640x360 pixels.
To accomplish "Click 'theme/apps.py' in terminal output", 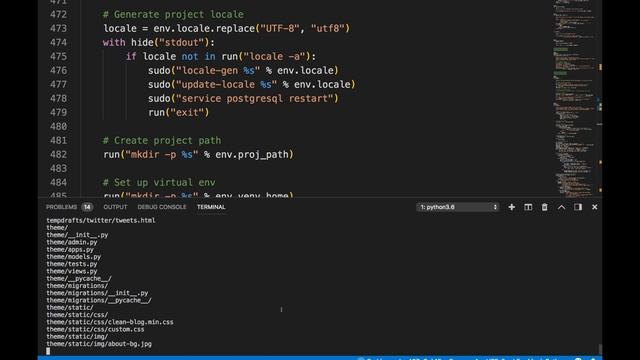I will click(70, 249).
